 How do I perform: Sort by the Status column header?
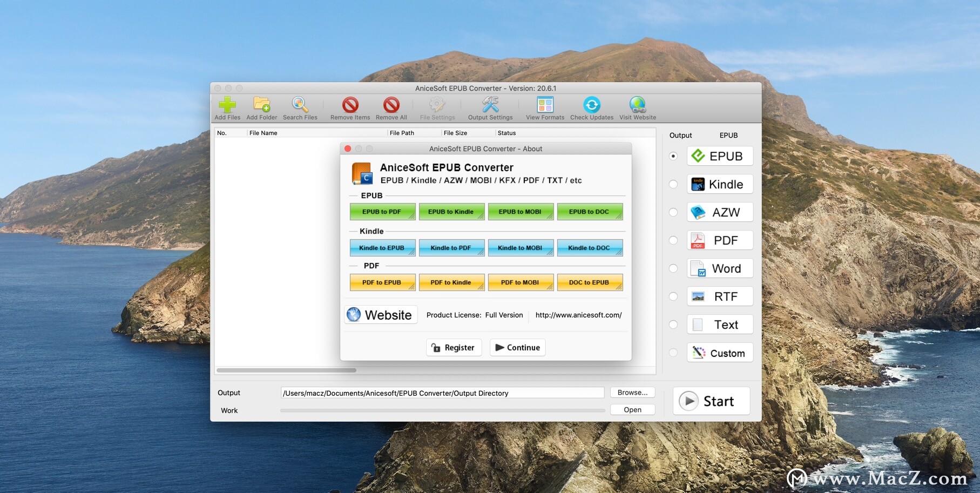click(575, 133)
